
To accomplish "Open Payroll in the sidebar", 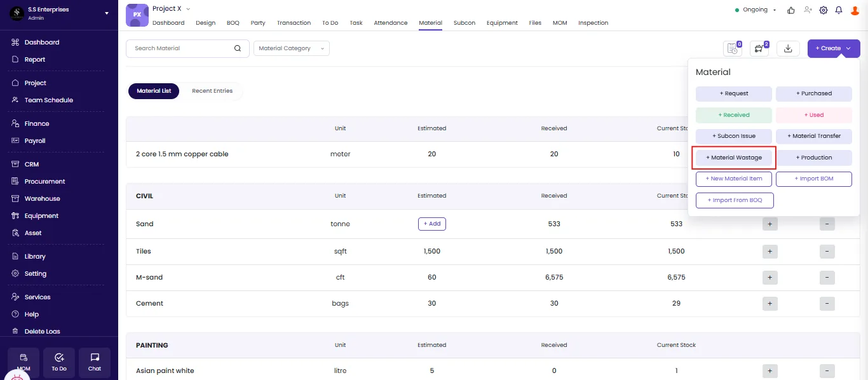I will click(35, 141).
